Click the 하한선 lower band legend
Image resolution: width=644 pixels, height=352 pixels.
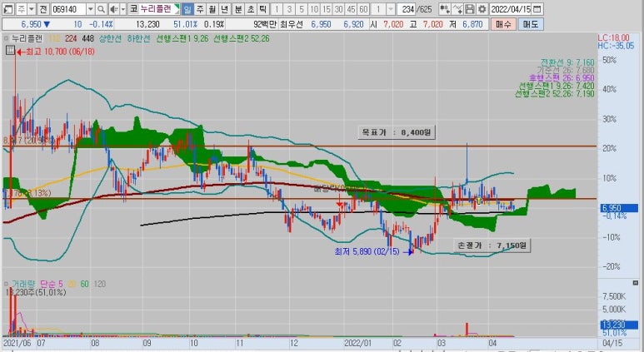(138, 38)
